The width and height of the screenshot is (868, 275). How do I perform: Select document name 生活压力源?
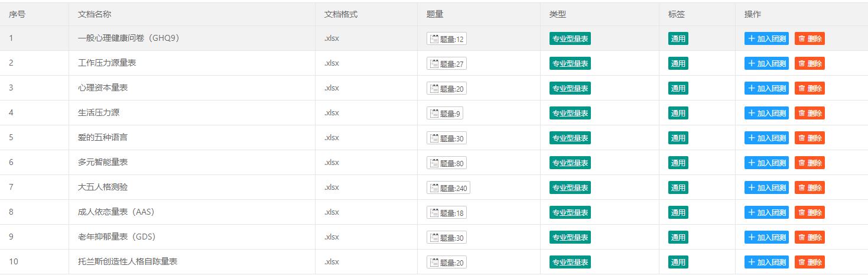click(99, 112)
